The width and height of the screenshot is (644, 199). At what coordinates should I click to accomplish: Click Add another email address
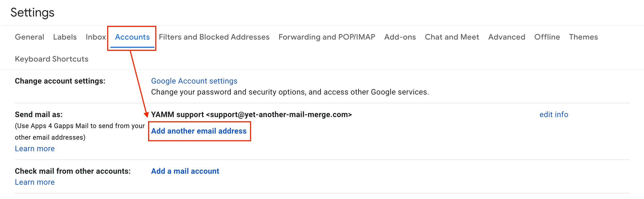(x=199, y=131)
